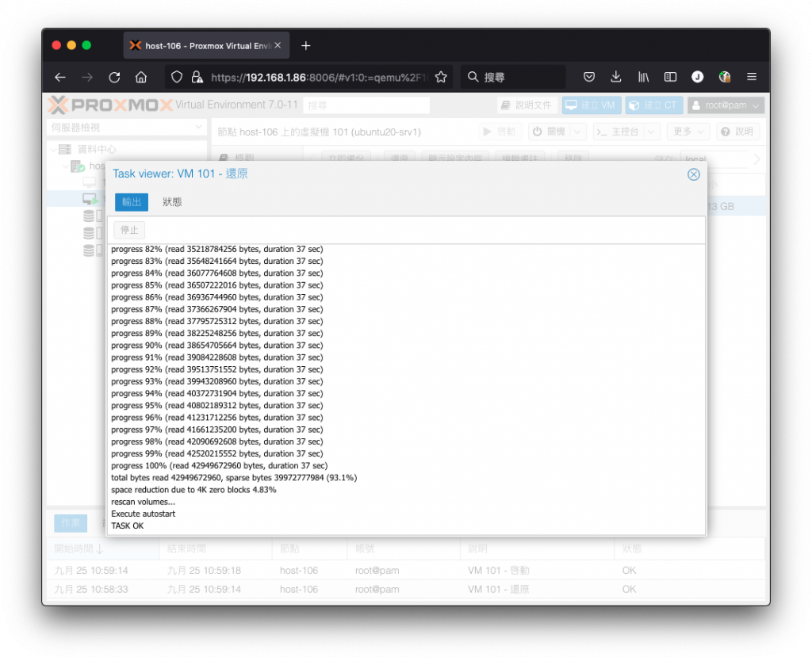The width and height of the screenshot is (812, 661).
Task: Toggle the browser sidebar icon
Action: tap(670, 77)
